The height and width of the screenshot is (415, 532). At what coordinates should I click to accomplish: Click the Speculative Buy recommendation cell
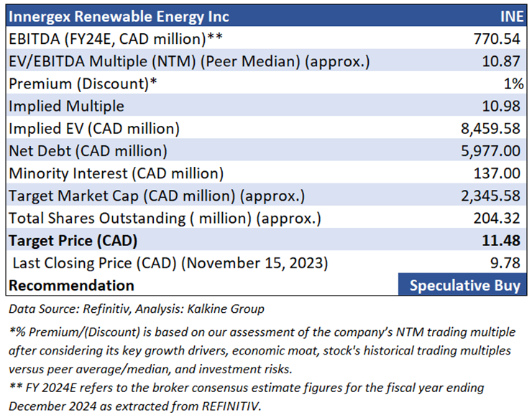tap(464, 286)
